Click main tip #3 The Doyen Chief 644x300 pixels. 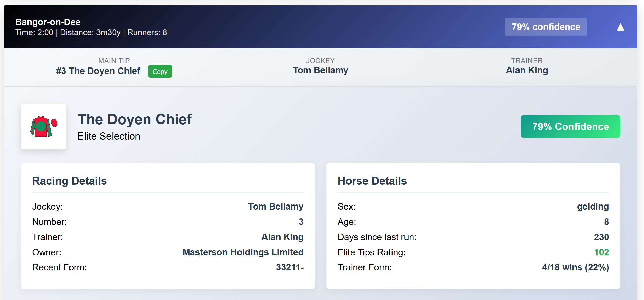point(98,71)
